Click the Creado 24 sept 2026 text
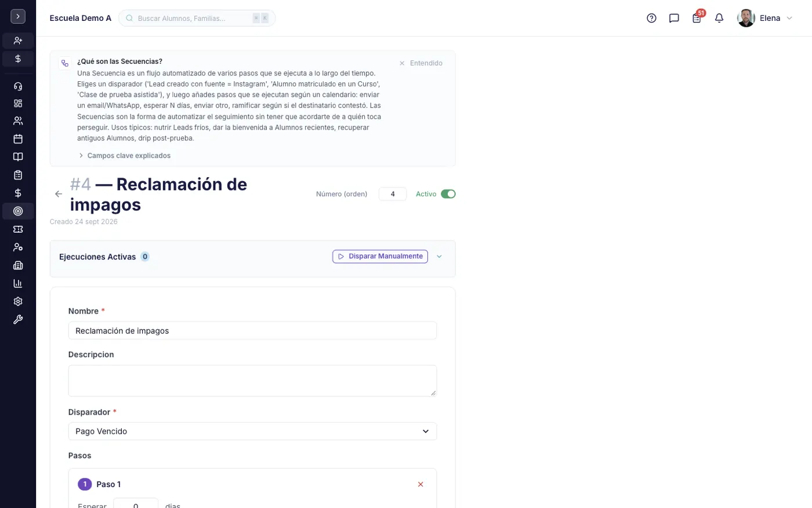This screenshot has width=812, height=508. click(x=84, y=222)
